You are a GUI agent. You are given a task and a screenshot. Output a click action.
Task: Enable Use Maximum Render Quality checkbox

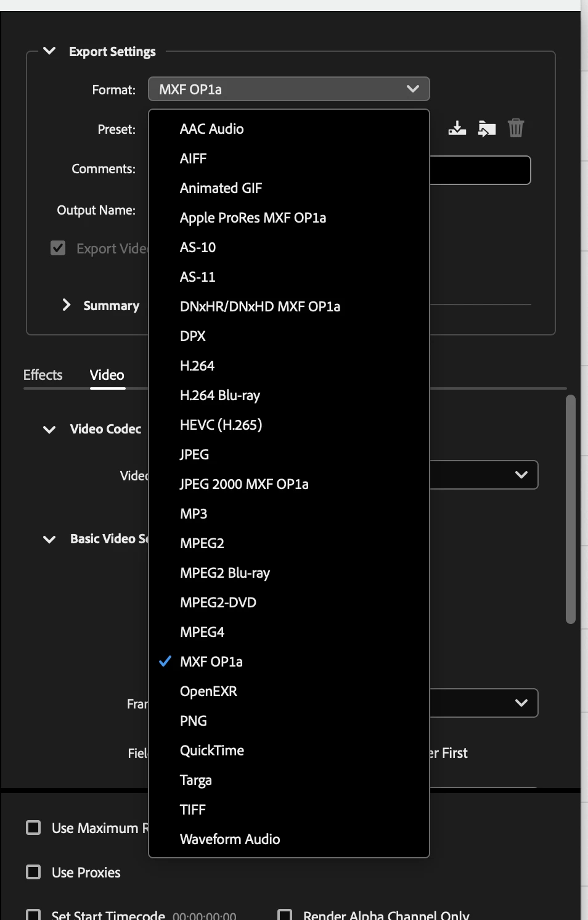pyautogui.click(x=33, y=828)
